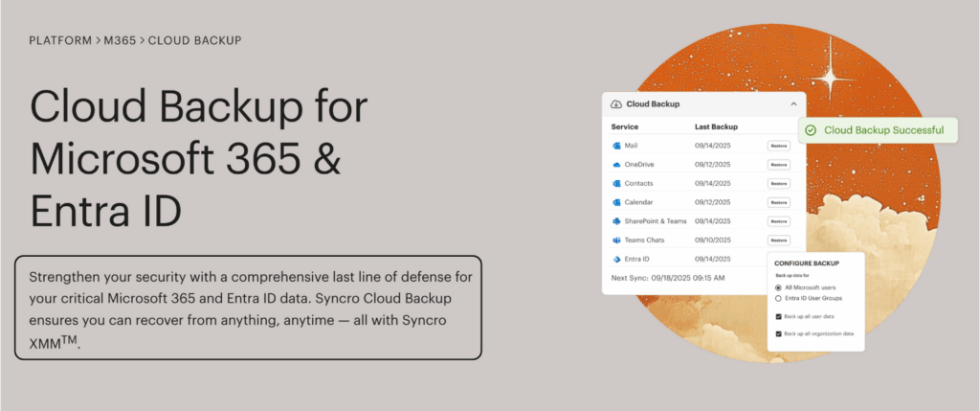Click the cloud download icon beside Cloud Backup
Screen dimensions: 980x411
click(616, 103)
